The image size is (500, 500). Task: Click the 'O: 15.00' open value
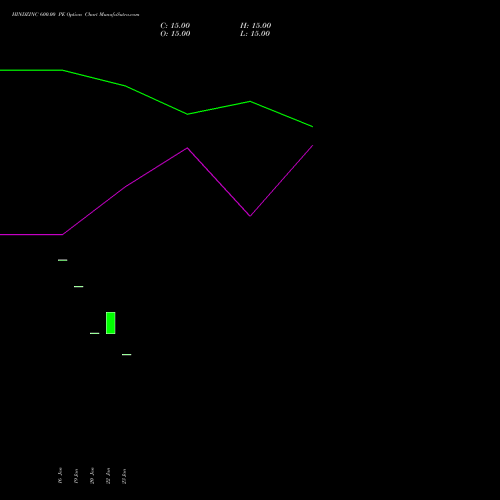(x=175, y=33)
